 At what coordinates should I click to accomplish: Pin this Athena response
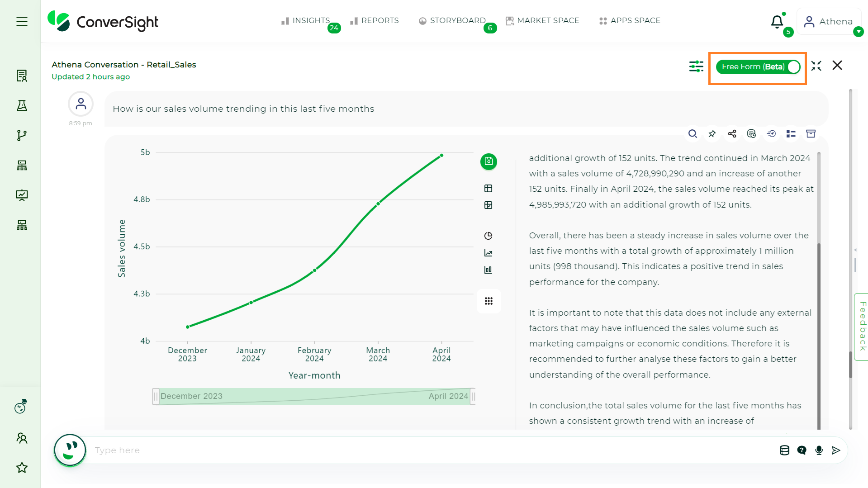(712, 134)
